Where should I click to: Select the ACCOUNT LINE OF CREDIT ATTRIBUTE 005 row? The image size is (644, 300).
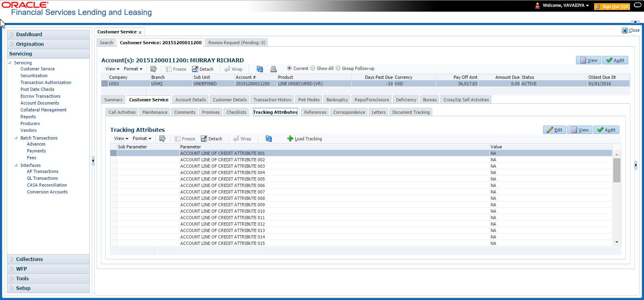361,179
